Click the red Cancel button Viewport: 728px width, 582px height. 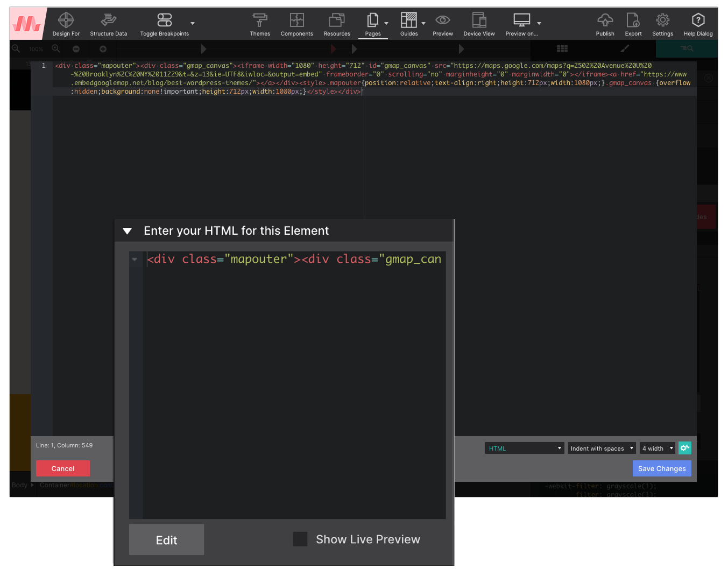tap(63, 468)
